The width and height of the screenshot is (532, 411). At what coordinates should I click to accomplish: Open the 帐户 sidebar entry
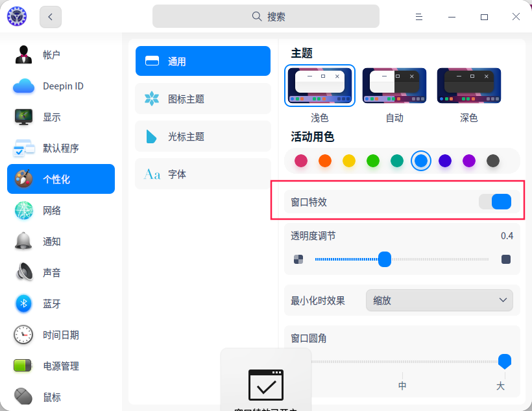61,54
